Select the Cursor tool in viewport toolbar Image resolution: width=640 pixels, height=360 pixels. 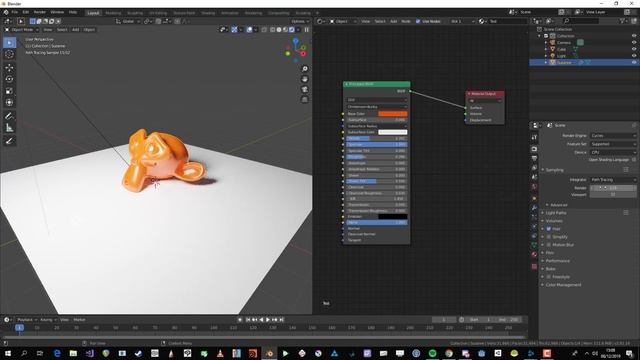click(9, 54)
